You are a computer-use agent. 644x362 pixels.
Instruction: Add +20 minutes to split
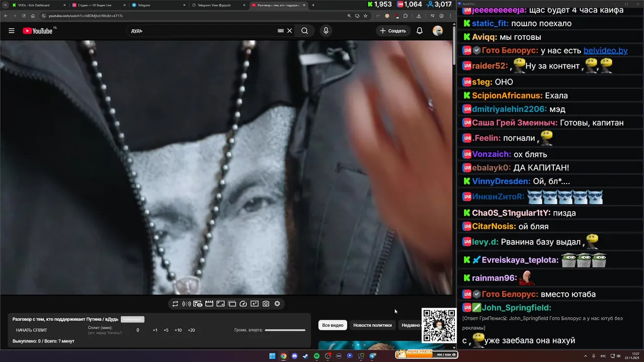[191, 330]
